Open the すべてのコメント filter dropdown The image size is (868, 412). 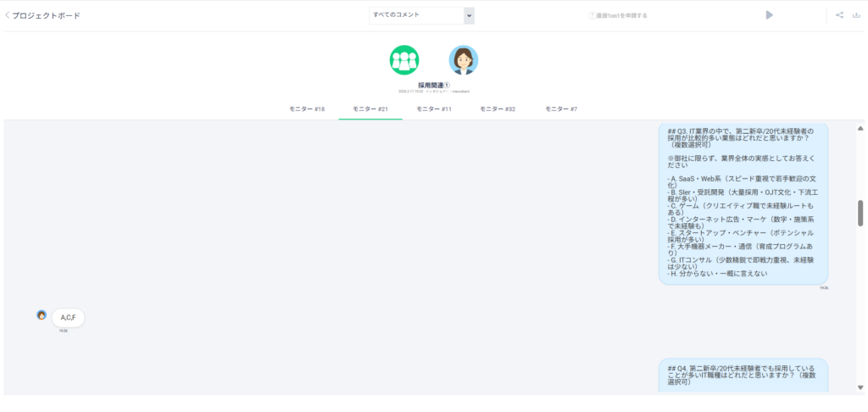421,15
